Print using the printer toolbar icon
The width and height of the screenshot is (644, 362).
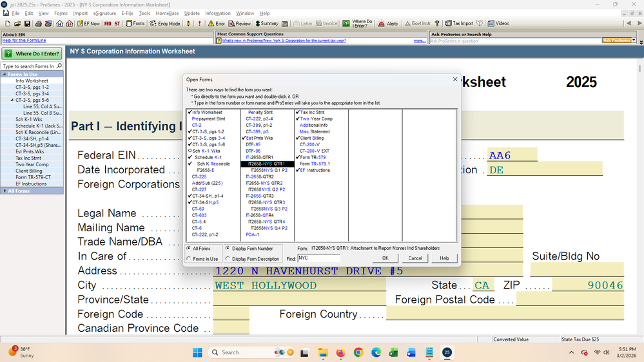[x=38, y=24]
